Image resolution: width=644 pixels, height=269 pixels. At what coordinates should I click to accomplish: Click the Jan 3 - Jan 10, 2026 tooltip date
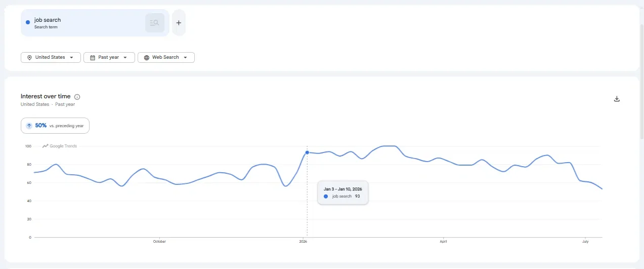(342, 189)
